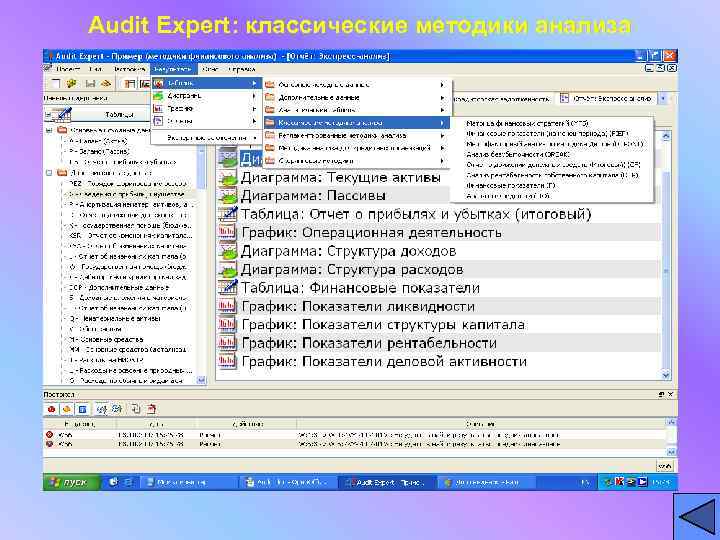The height and width of the screenshot is (540, 720).
Task: Click the Описание column header in log
Action: 480,424
